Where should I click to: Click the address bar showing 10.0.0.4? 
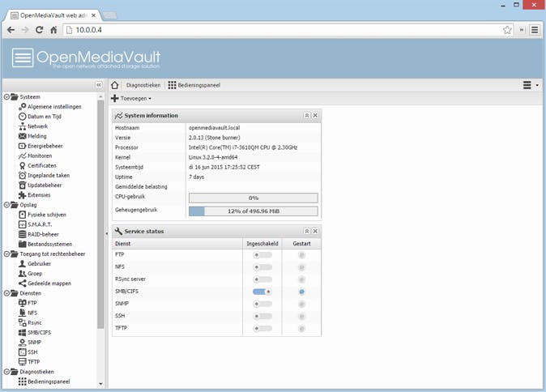click(282, 30)
